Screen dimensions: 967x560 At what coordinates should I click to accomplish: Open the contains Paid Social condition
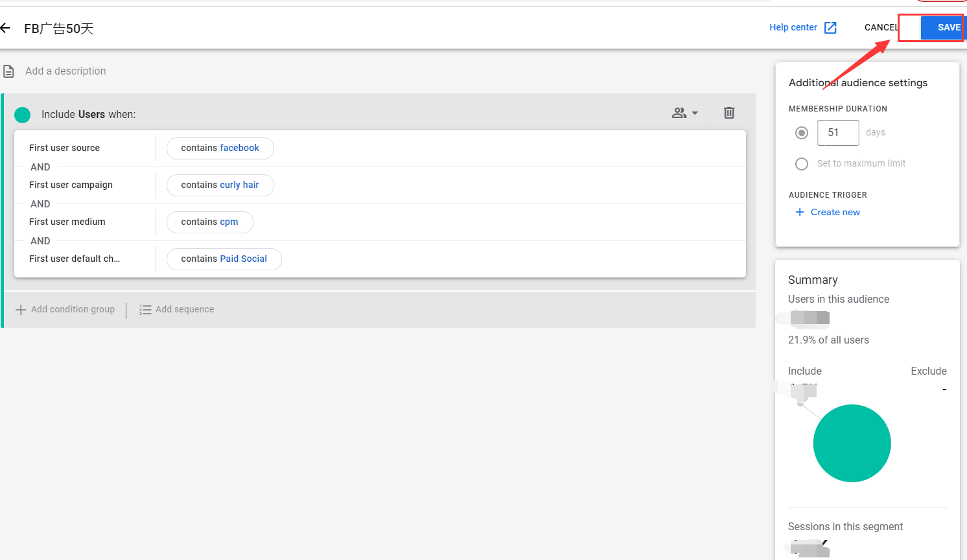coord(224,259)
